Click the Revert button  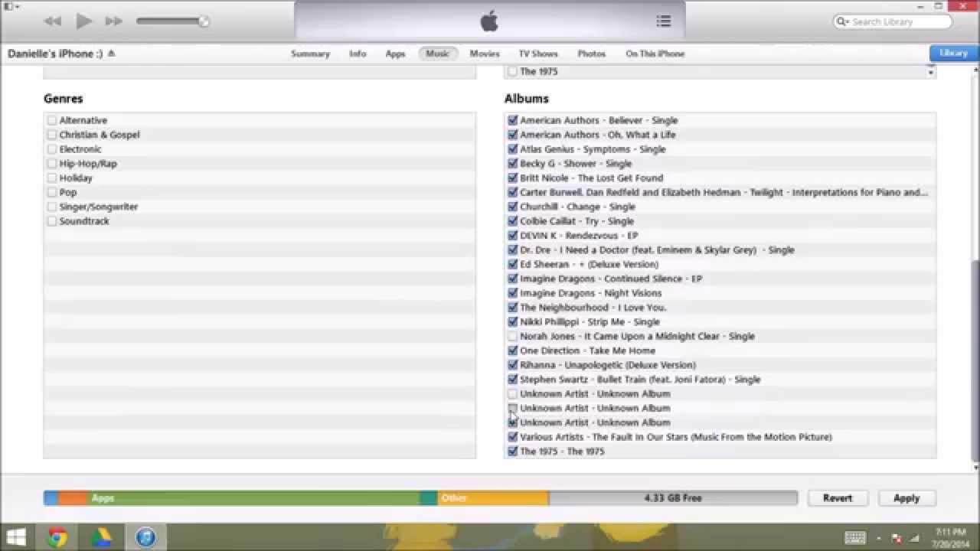pos(838,497)
